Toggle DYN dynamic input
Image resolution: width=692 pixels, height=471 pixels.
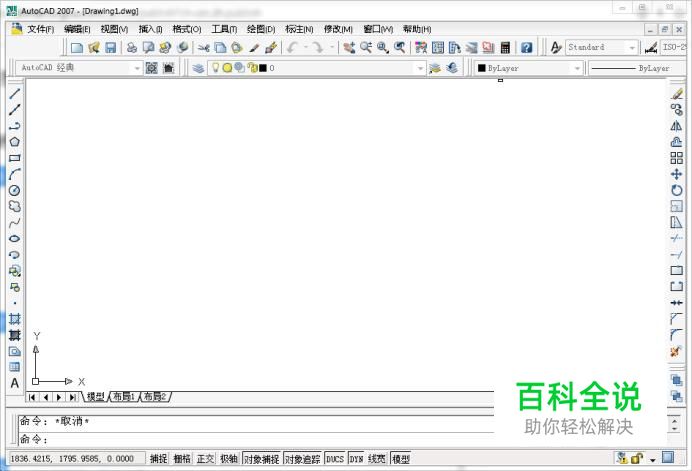(x=356, y=459)
